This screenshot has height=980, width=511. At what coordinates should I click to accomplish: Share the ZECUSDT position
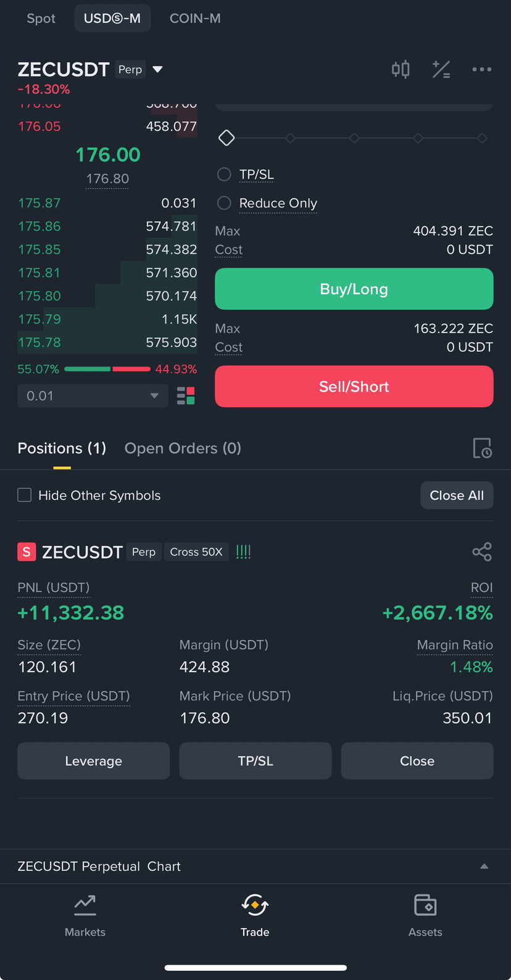click(482, 552)
